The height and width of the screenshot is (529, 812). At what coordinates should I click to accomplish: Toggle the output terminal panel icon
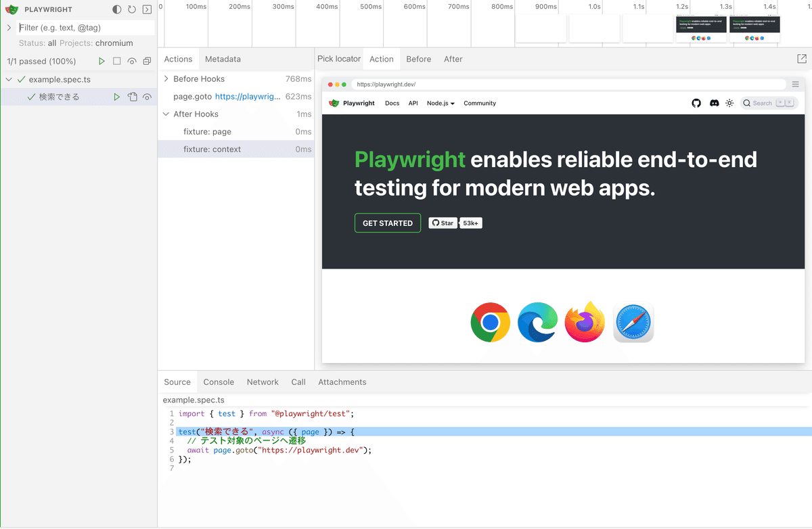[147, 9]
